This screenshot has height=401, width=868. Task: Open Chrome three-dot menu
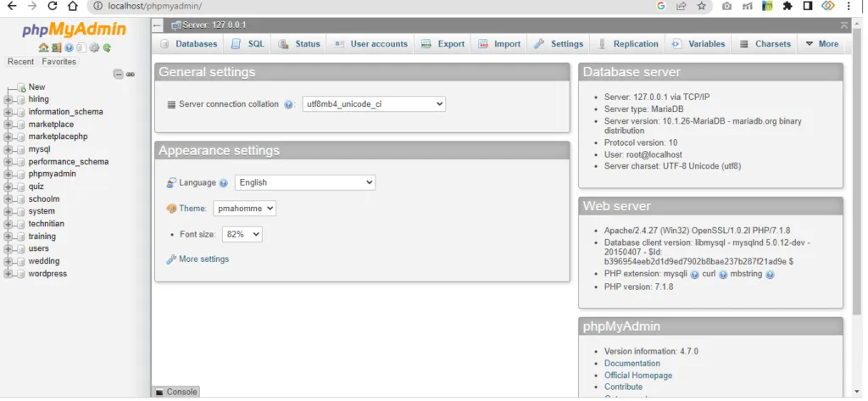849,6
